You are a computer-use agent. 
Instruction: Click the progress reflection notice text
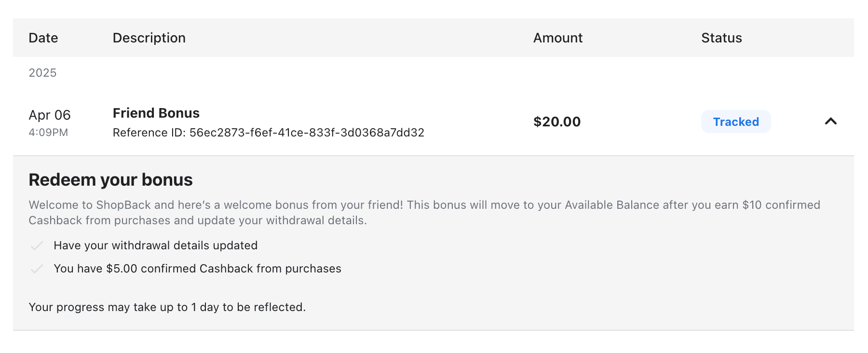(x=167, y=307)
